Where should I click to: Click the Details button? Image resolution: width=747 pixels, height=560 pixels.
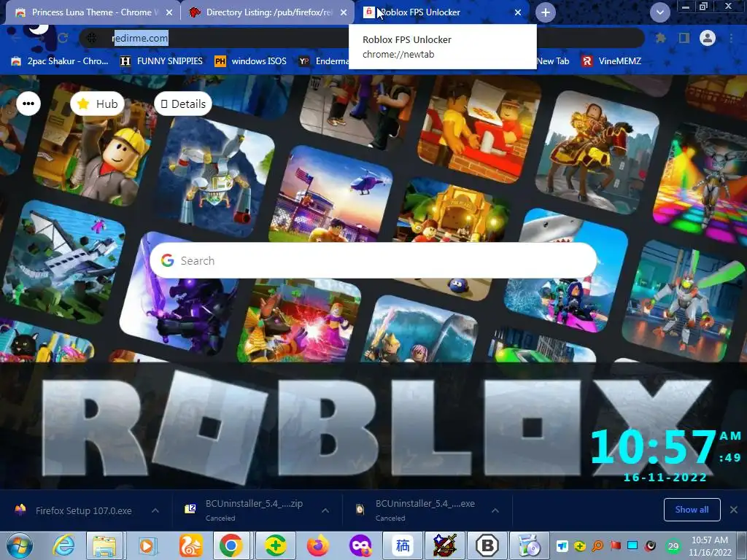183,104
